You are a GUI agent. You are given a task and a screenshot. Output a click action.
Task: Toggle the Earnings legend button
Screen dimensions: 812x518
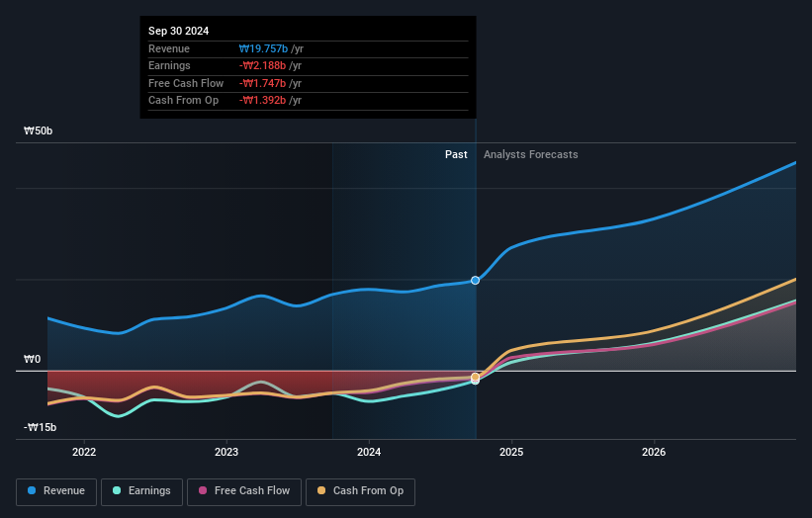(x=141, y=491)
